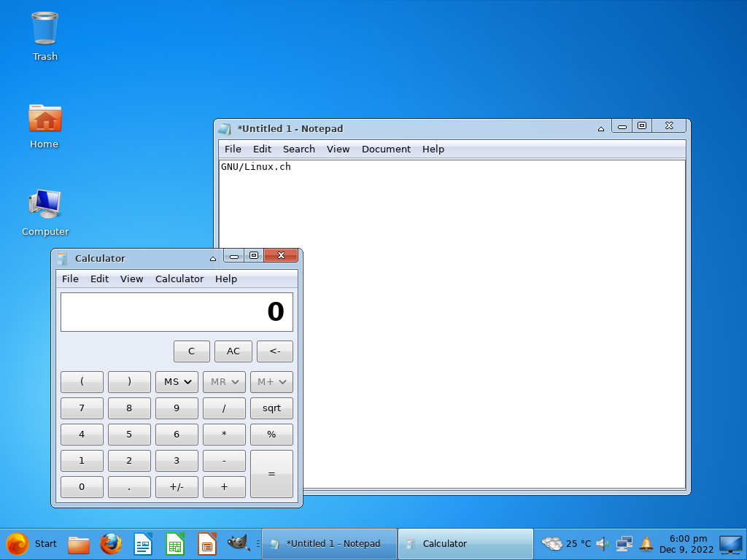Viewport: 747px width, 560px height.
Task: Open the Notepad Help menu
Action: click(433, 149)
